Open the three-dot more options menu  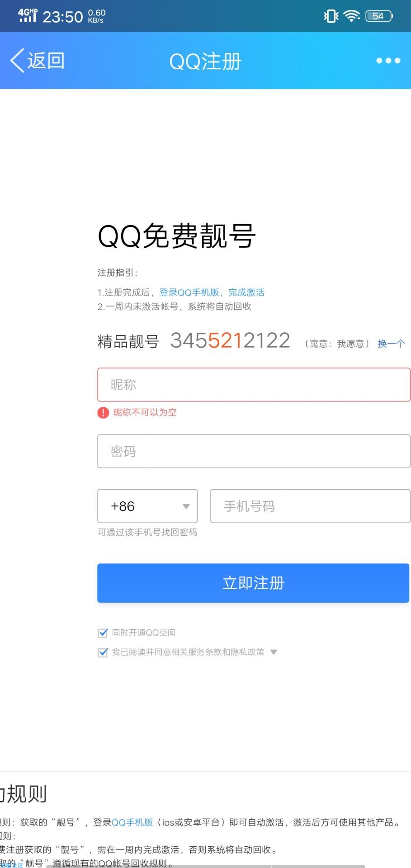pos(388,61)
